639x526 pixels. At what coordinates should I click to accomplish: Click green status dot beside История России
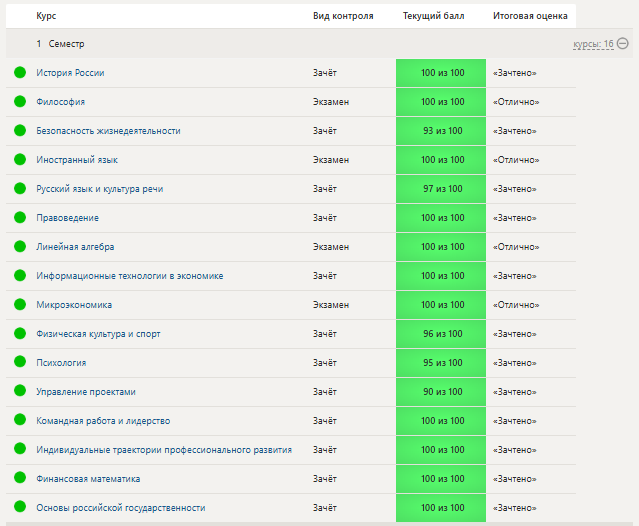click(x=19, y=73)
